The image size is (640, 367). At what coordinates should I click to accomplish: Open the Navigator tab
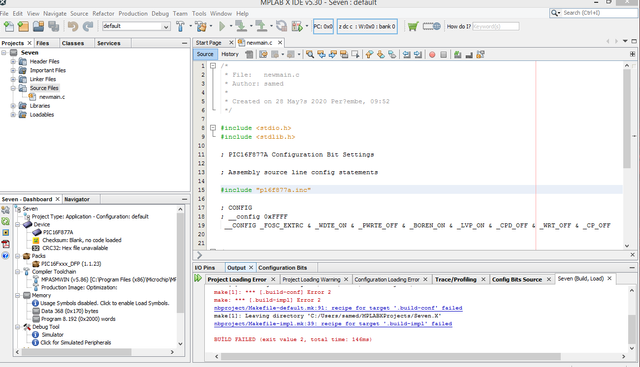click(x=77, y=199)
